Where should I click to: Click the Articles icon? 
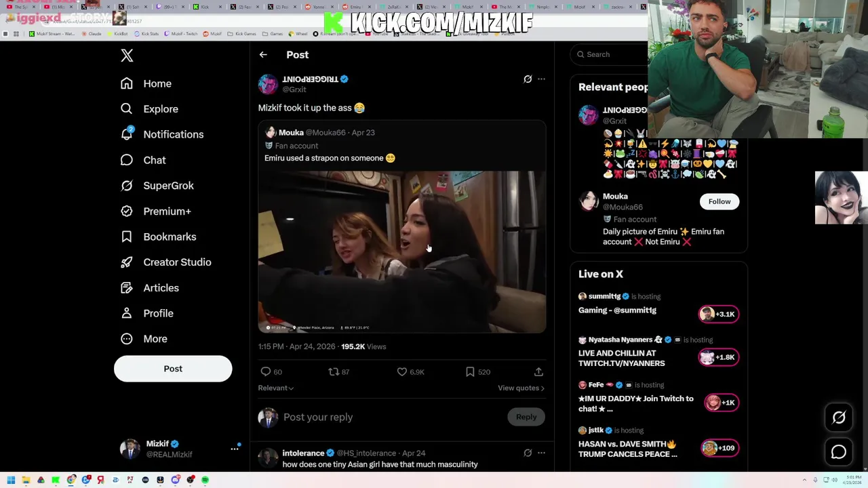[127, 287]
